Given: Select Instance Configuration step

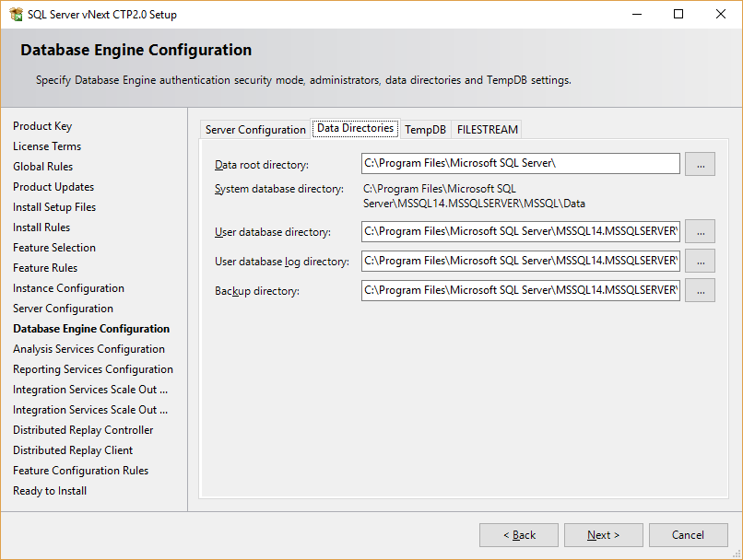Looking at the screenshot, I should click(x=69, y=288).
